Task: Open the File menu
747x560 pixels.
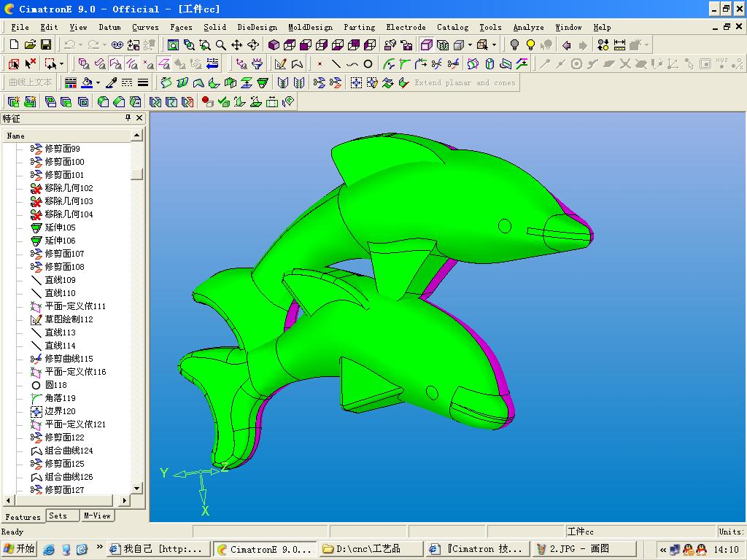Action: coord(20,27)
